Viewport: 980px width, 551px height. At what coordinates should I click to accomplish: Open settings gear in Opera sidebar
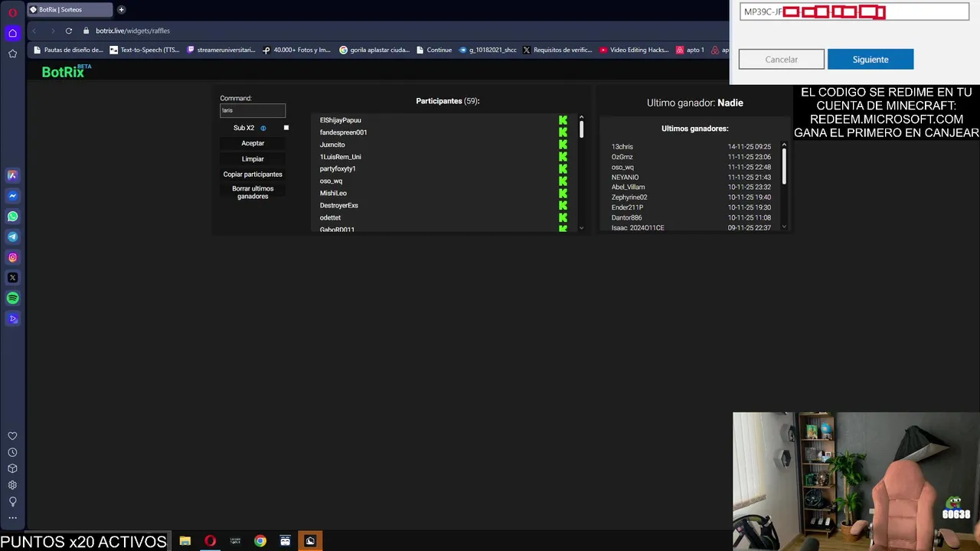click(x=12, y=485)
